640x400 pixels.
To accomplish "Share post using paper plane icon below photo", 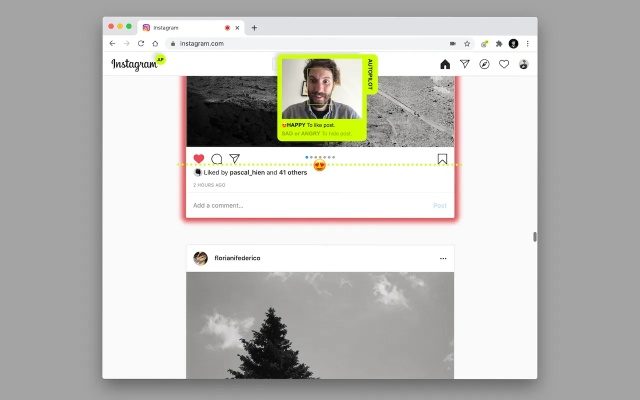I will point(235,158).
